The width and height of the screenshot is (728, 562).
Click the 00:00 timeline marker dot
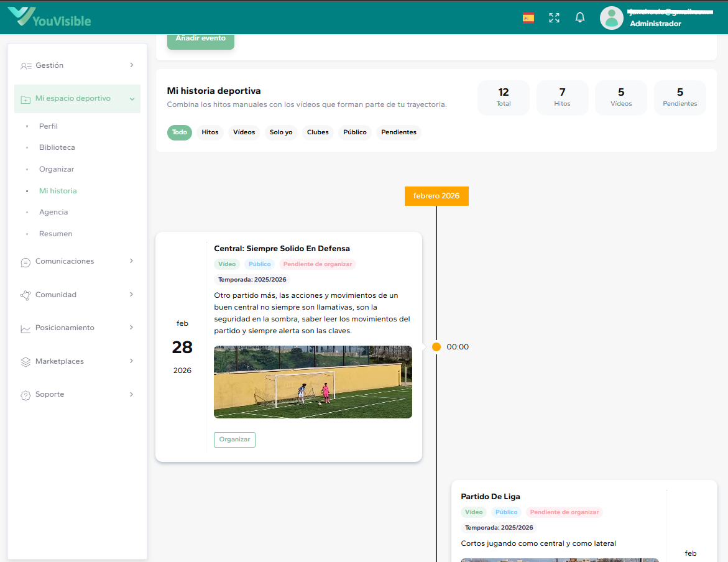pyautogui.click(x=437, y=347)
